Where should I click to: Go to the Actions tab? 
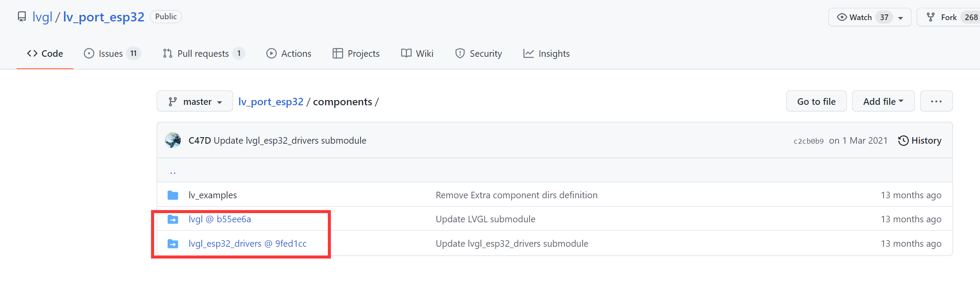289,54
